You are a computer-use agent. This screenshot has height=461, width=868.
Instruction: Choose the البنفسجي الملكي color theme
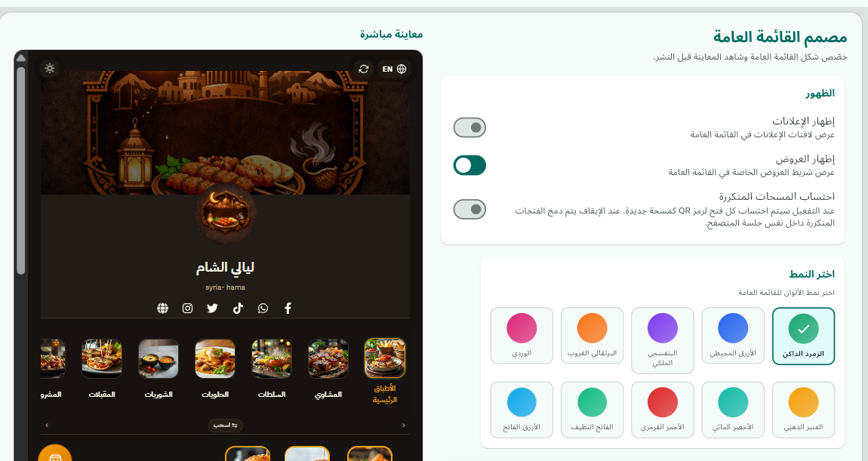pos(663,340)
